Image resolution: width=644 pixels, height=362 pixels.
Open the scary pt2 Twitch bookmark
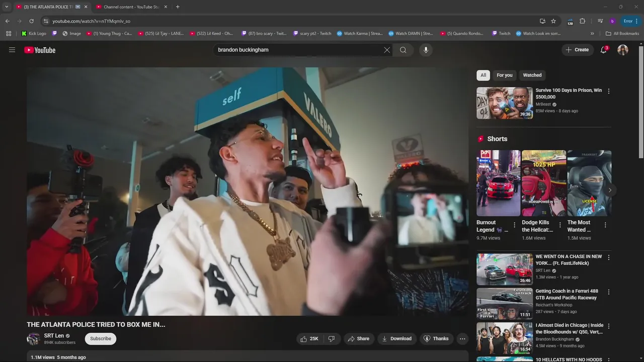point(312,34)
